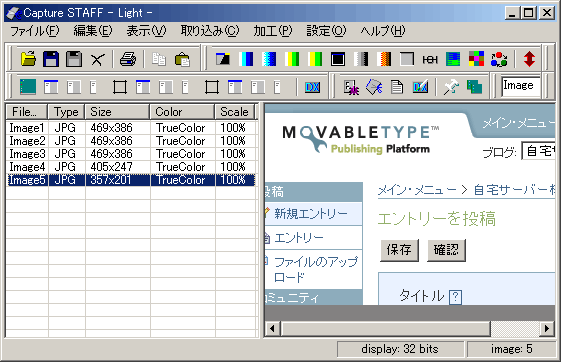Select the Image2 row
The image size is (561, 362).
pyautogui.click(x=131, y=141)
